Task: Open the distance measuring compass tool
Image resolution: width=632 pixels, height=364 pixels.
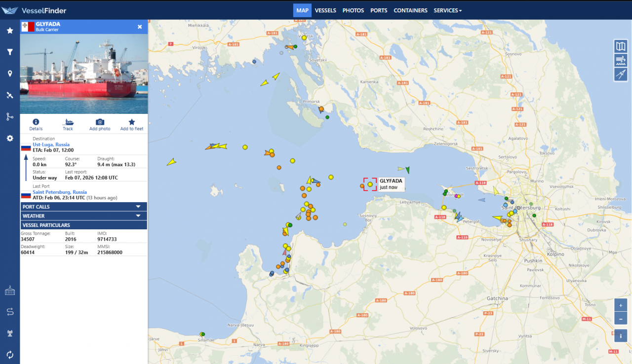Action: click(621, 74)
